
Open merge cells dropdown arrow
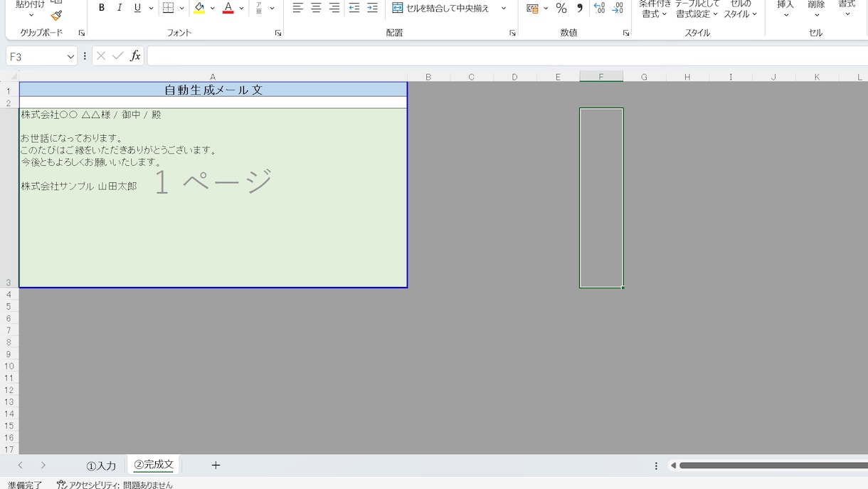[x=504, y=9]
